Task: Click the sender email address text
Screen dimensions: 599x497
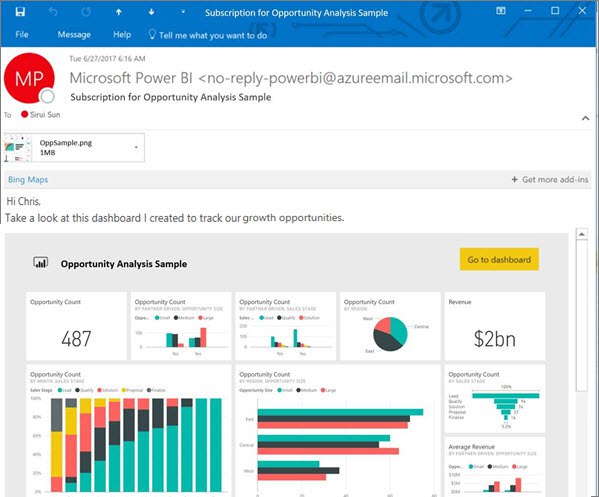Action: (x=355, y=78)
